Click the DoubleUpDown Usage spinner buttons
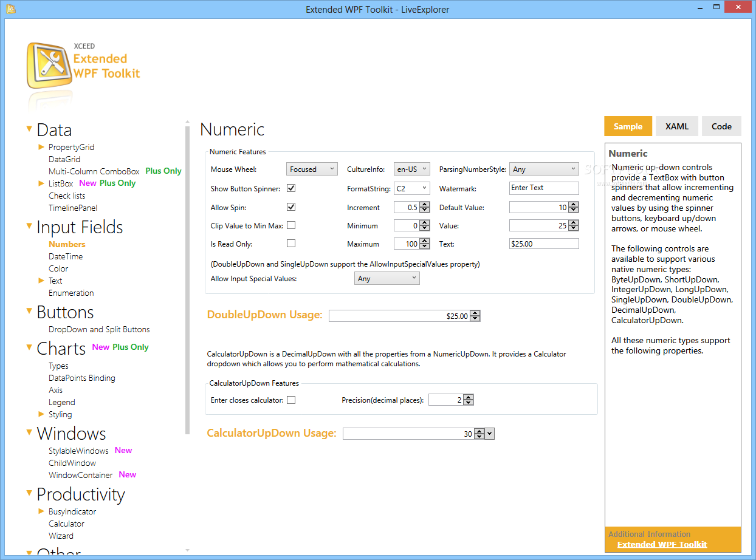 point(475,316)
